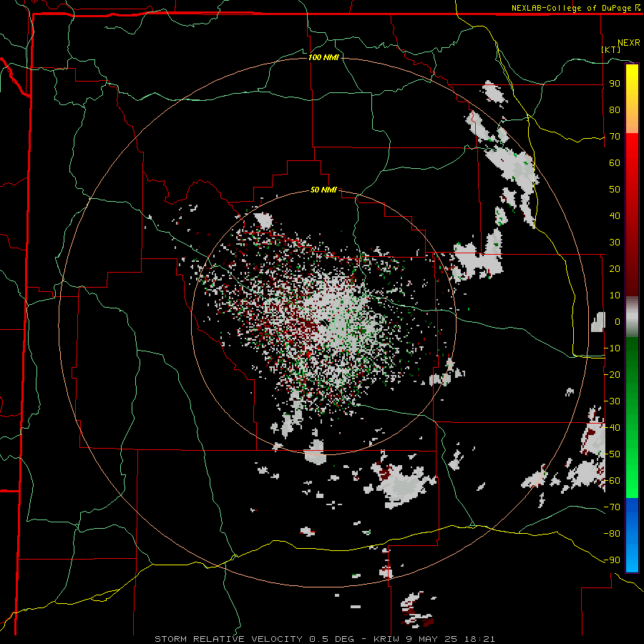Click the 10 value on the velocity scale
The height and width of the screenshot is (644, 644).
tap(615, 296)
